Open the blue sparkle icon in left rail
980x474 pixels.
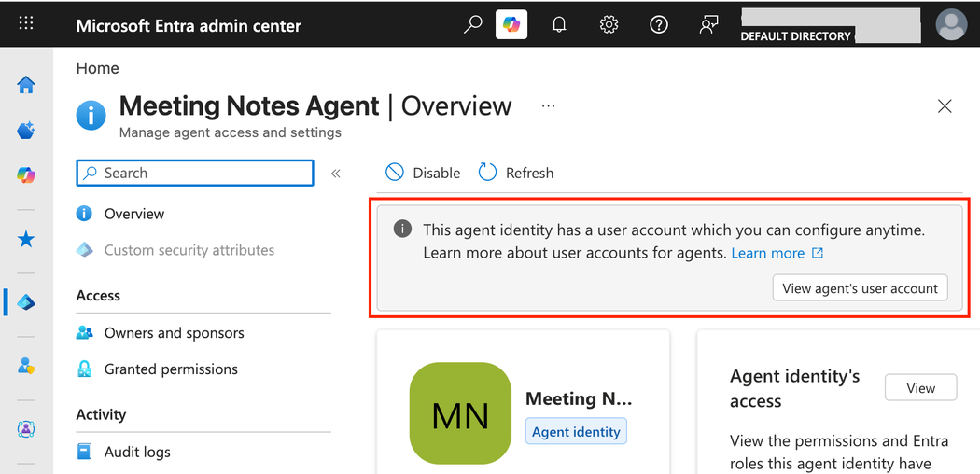(x=25, y=130)
